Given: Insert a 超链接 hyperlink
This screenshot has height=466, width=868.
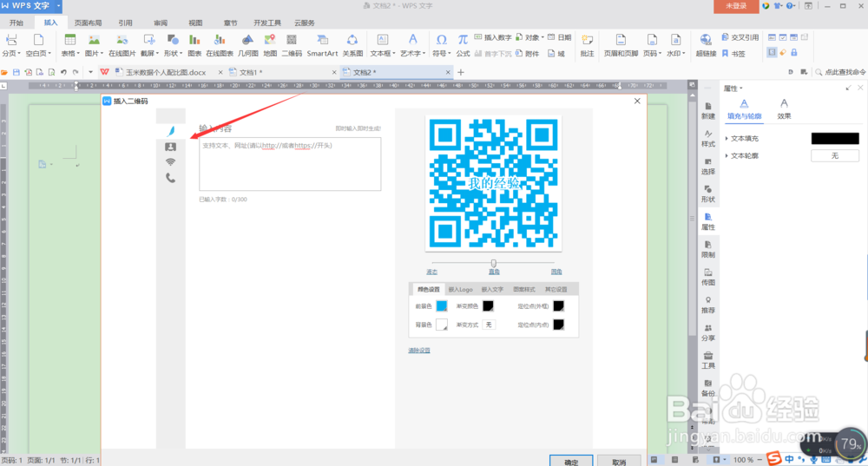Looking at the screenshot, I should (706, 45).
